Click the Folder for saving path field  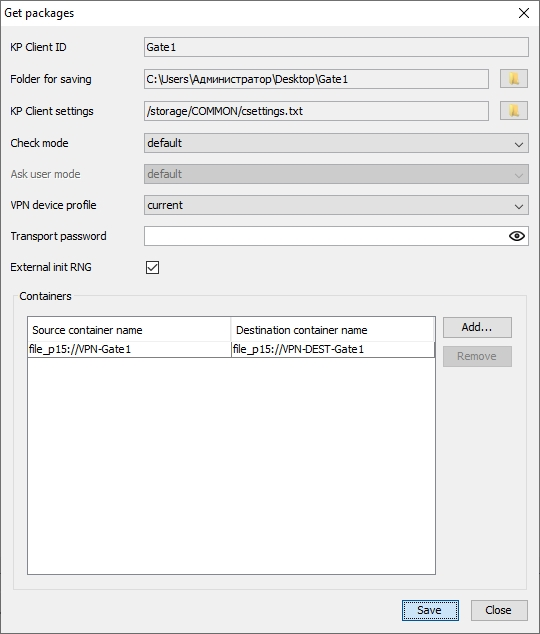[x=316, y=79]
